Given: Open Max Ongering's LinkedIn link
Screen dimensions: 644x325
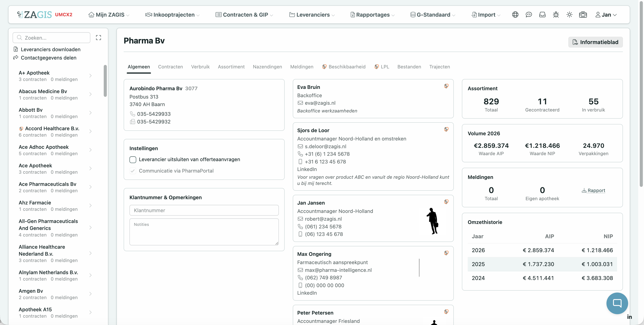Looking at the screenshot, I should pos(307,293).
